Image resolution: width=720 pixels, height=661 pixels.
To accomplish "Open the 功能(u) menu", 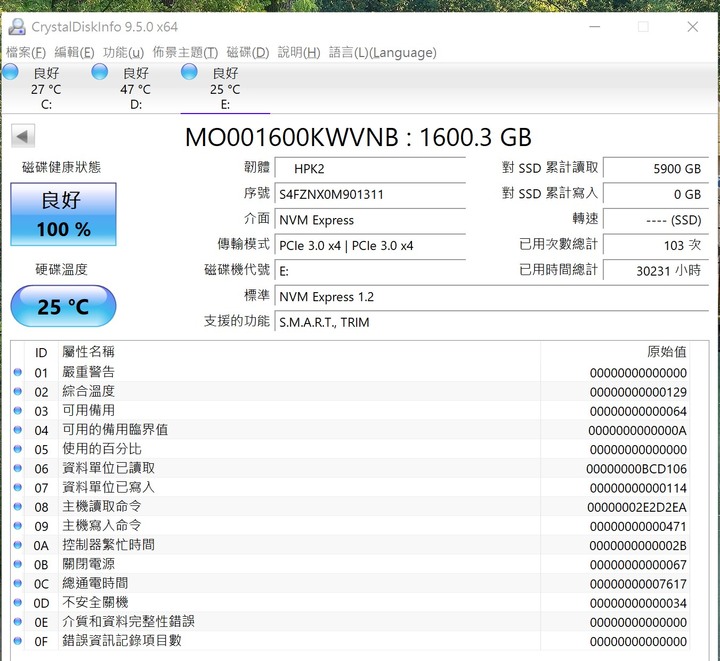I will click(x=123, y=52).
